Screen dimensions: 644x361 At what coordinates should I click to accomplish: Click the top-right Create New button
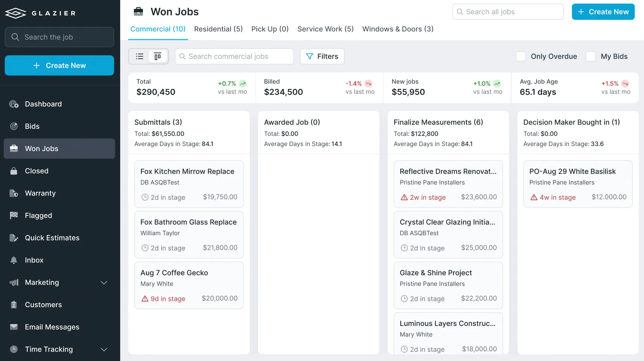[603, 12]
